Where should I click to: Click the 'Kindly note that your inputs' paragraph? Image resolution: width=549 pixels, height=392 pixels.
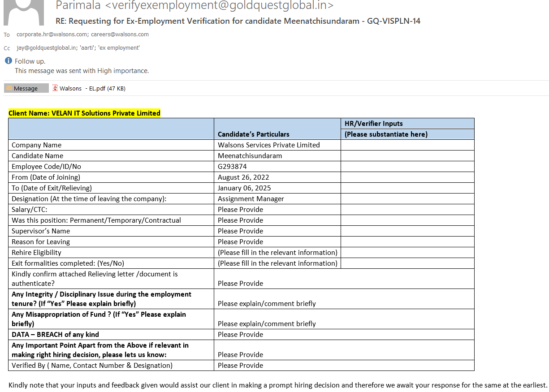click(x=278, y=385)
